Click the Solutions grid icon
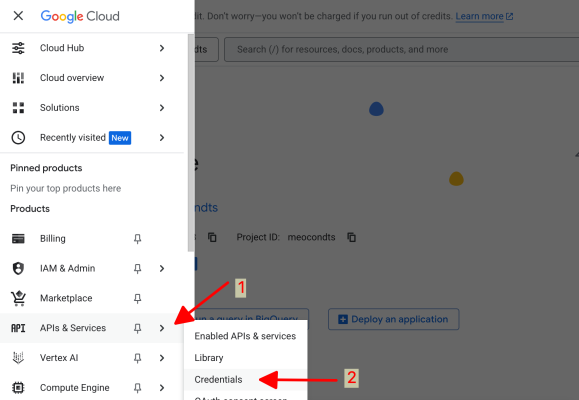 coord(18,108)
